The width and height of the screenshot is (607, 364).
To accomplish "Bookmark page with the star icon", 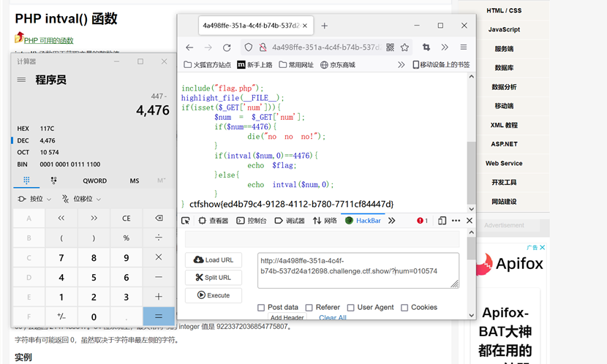I will point(404,48).
